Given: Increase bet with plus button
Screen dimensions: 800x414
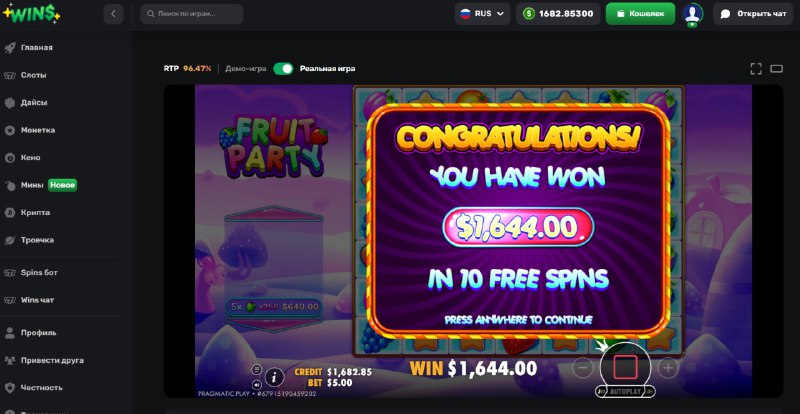Looking at the screenshot, I should point(668,367).
